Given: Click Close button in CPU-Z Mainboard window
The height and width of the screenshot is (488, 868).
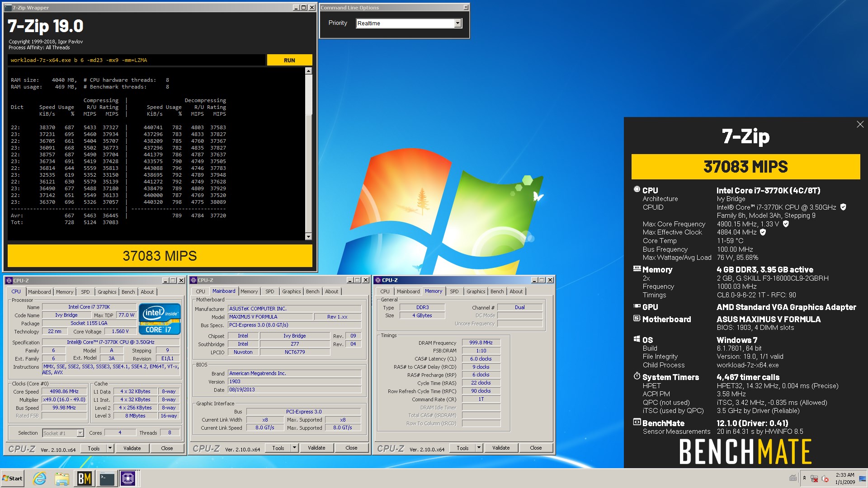Looking at the screenshot, I should [x=351, y=448].
